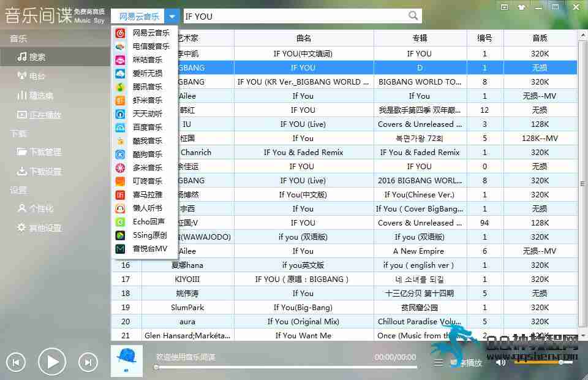This screenshot has height=380, width=588.
Task: Pick 喜马拉雅 from the source list
Action: pos(145,195)
